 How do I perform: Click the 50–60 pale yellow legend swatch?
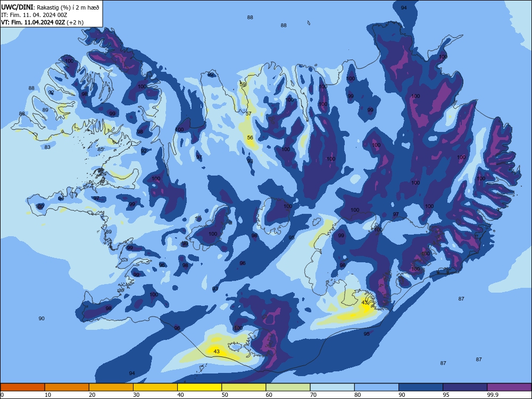244,387
